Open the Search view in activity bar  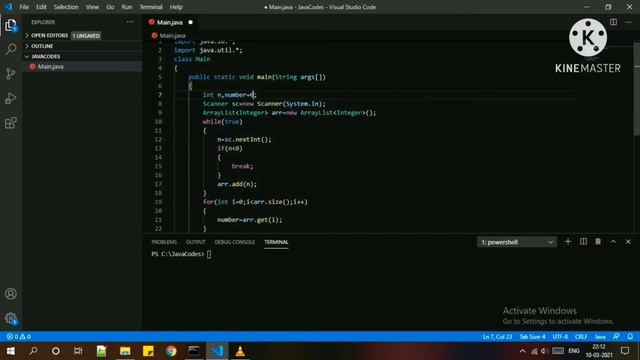tap(11, 49)
